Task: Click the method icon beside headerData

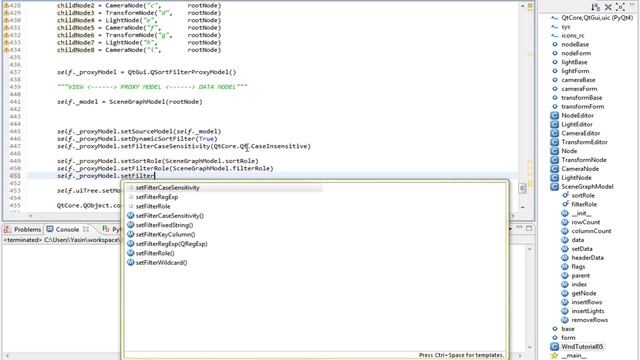Action: [x=565, y=258]
